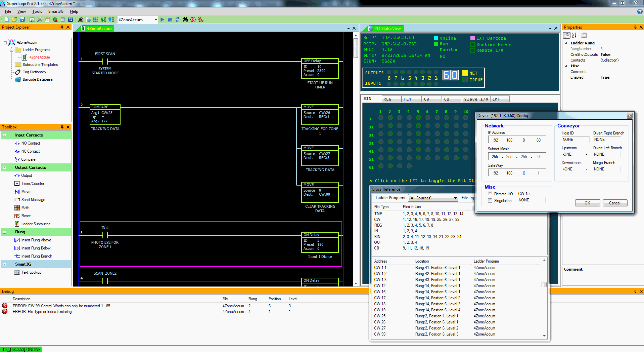Toggle the Online indicator in PLCStatusView
Screen dimensions: 644x352
[436, 38]
